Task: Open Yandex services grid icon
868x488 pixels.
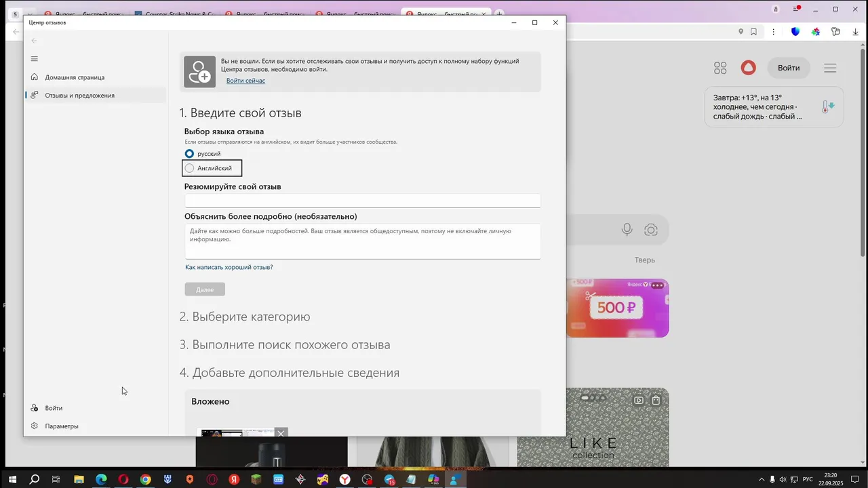Action: click(720, 68)
